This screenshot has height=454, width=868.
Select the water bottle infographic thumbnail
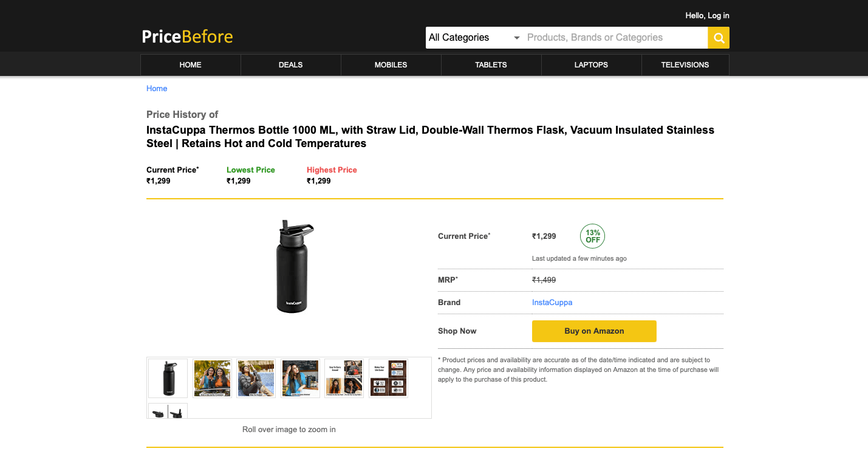click(x=388, y=377)
